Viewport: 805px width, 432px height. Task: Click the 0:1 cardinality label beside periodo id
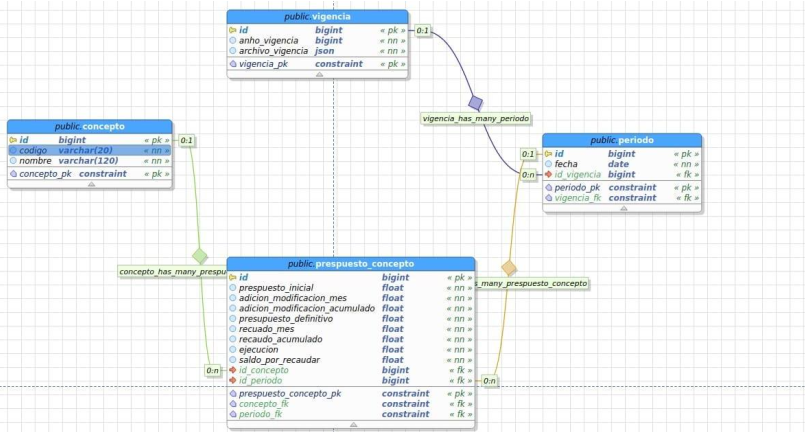pos(528,154)
